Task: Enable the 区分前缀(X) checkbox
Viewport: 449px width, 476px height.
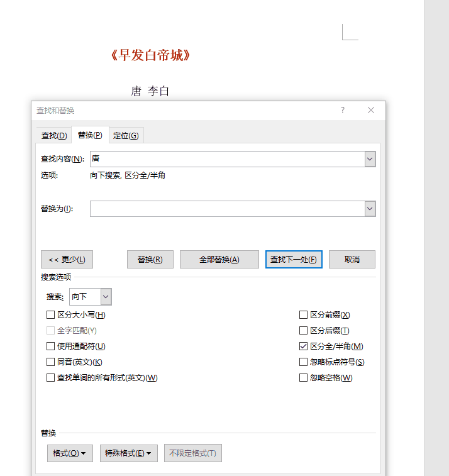Action: click(x=303, y=315)
